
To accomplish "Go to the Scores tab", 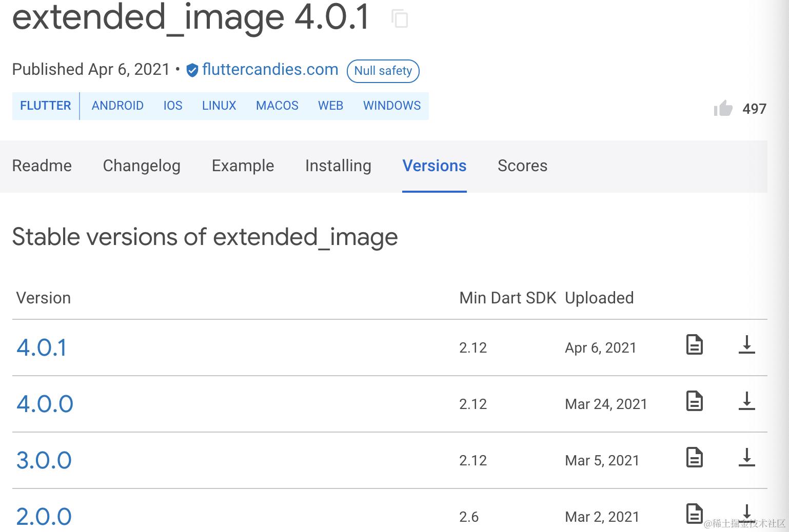I will coord(522,166).
